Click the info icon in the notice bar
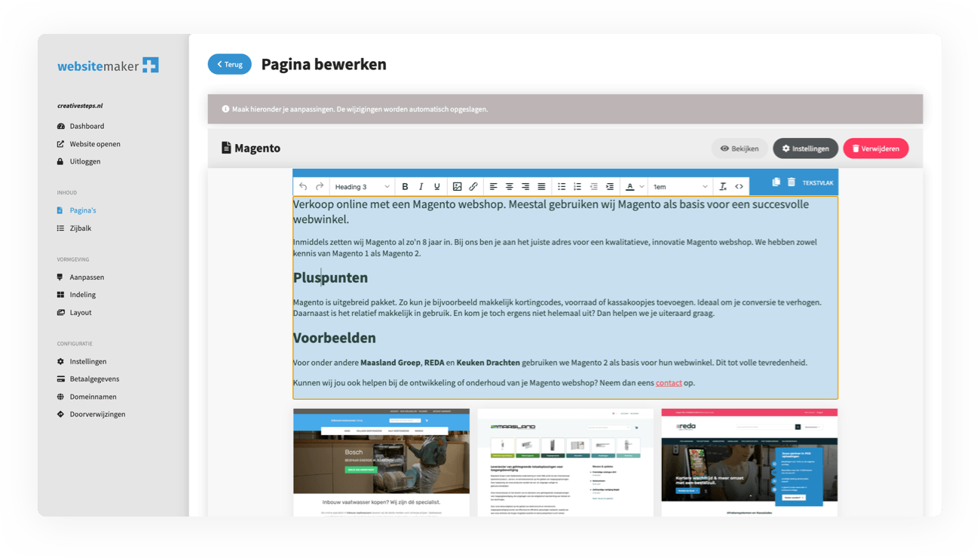The height and width of the screenshot is (558, 980). tap(225, 109)
